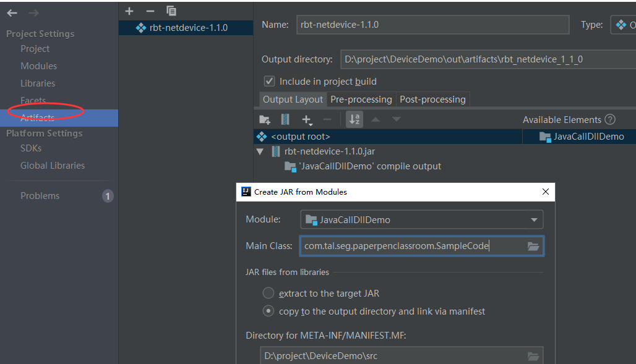
Task: Create archive in the output layout toolbar
Action: coord(285,119)
